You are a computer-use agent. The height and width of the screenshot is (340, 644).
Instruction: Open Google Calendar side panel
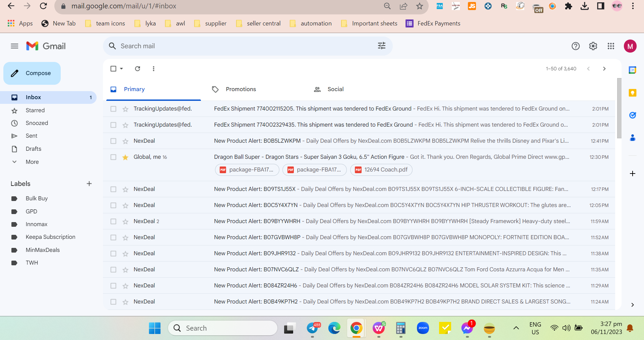point(633,70)
